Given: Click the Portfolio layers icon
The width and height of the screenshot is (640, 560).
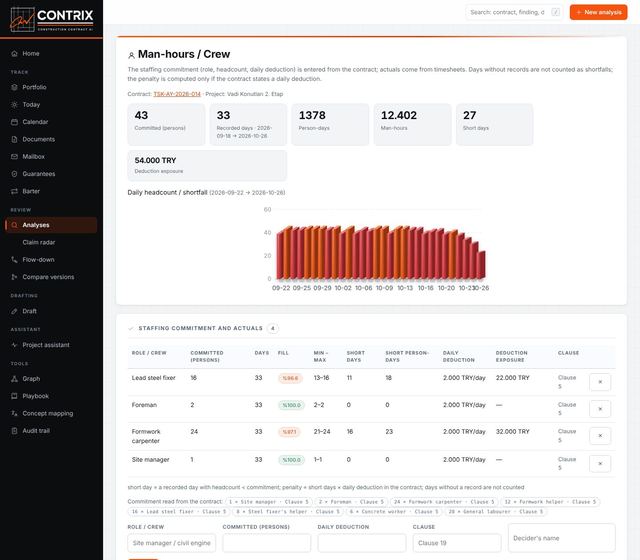Looking at the screenshot, I should 14,87.
